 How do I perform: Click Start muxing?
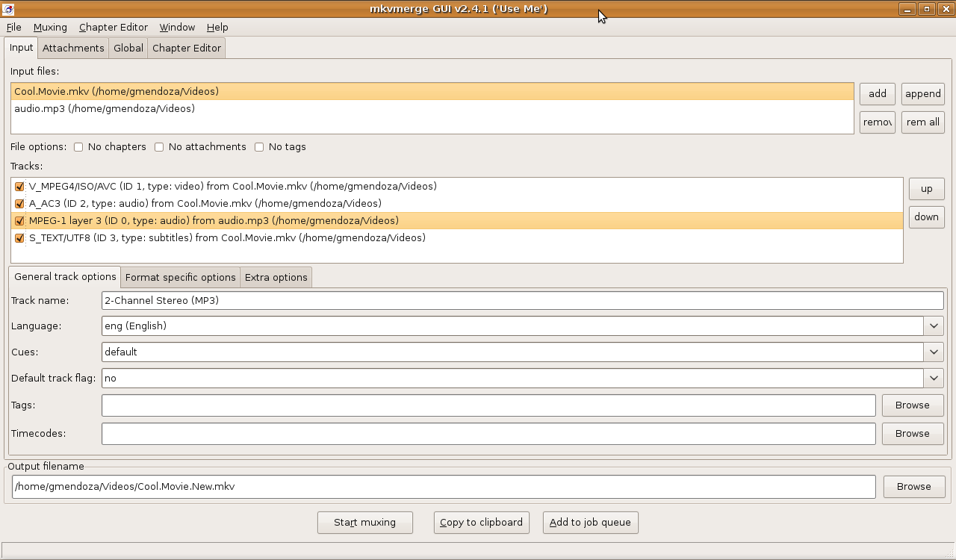(364, 522)
